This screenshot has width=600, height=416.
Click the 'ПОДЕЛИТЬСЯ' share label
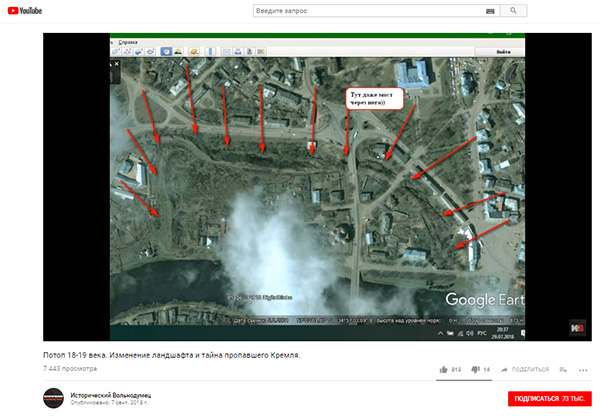pyautogui.click(x=530, y=370)
